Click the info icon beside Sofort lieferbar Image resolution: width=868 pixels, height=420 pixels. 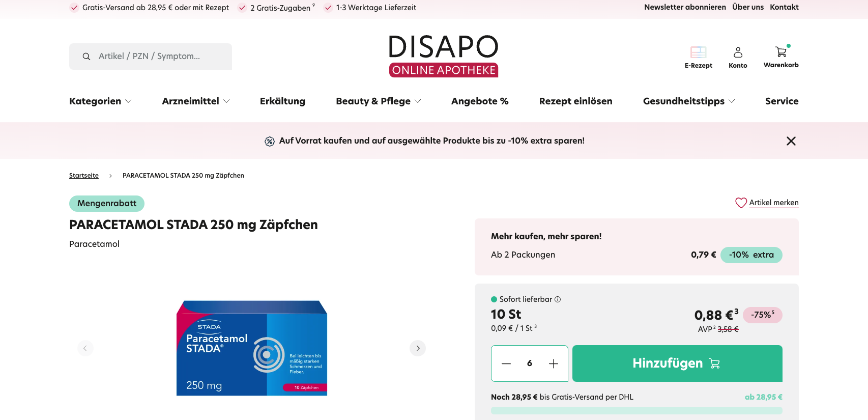point(558,299)
